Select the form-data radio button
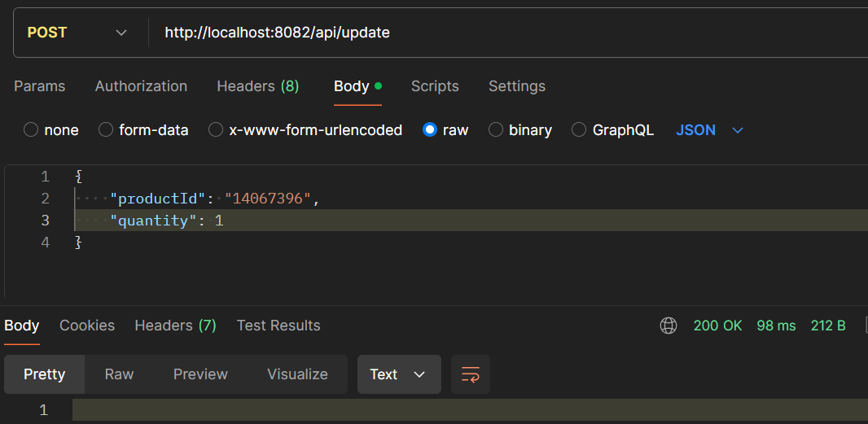Screen dimensions: 868x424 point(106,130)
